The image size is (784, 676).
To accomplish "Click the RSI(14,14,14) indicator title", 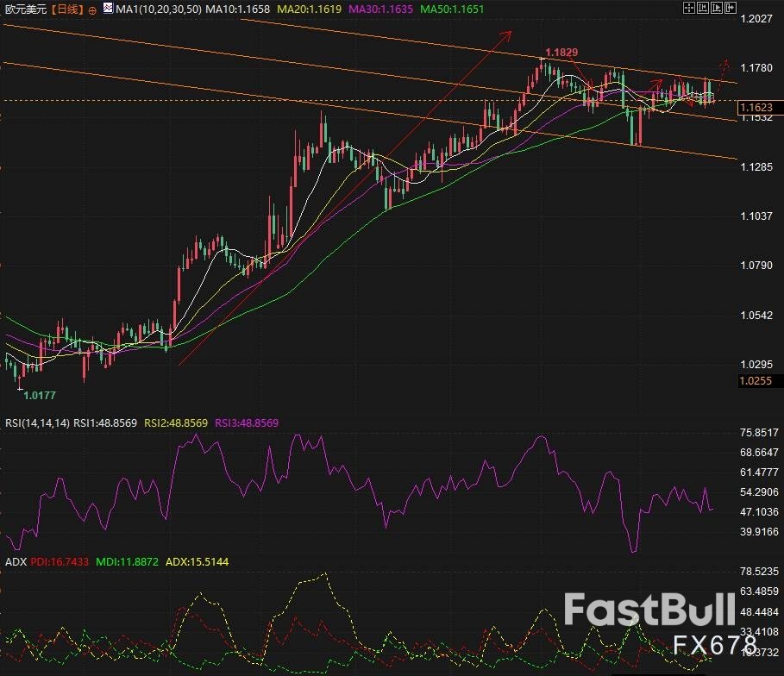I will coord(36,422).
